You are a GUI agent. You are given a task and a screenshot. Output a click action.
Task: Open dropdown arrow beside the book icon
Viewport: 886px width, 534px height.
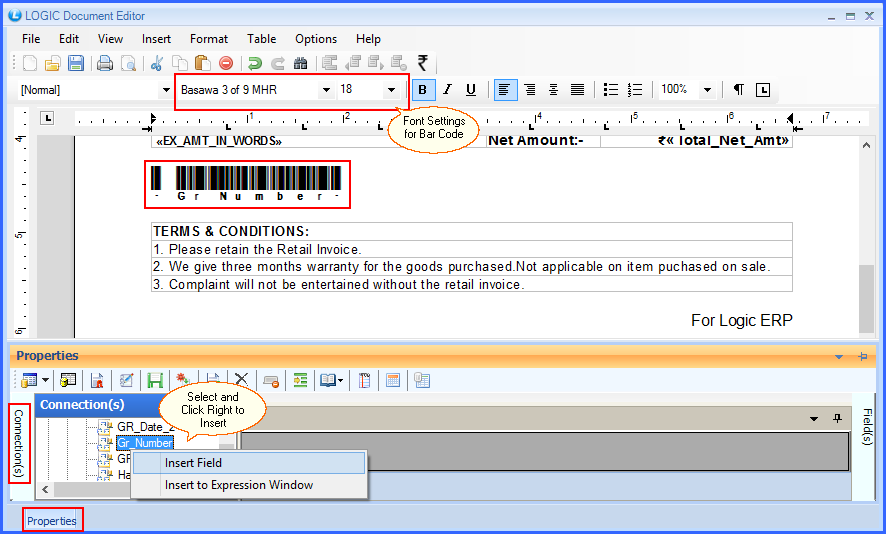340,381
